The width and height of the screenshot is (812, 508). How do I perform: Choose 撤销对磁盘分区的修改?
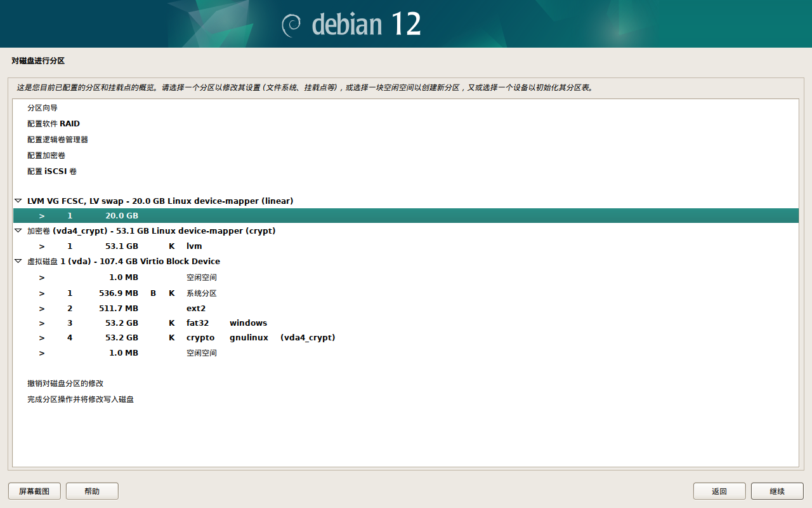pyautogui.click(x=65, y=384)
